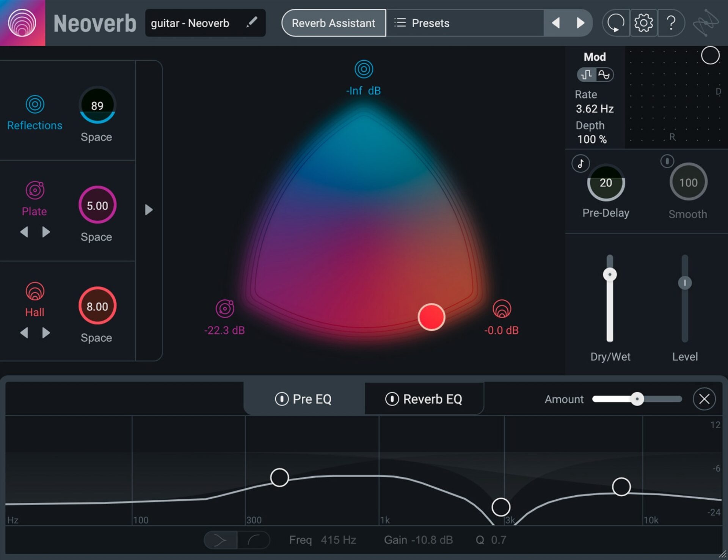Open help via the question mark icon
728x560 pixels.
pyautogui.click(x=671, y=23)
